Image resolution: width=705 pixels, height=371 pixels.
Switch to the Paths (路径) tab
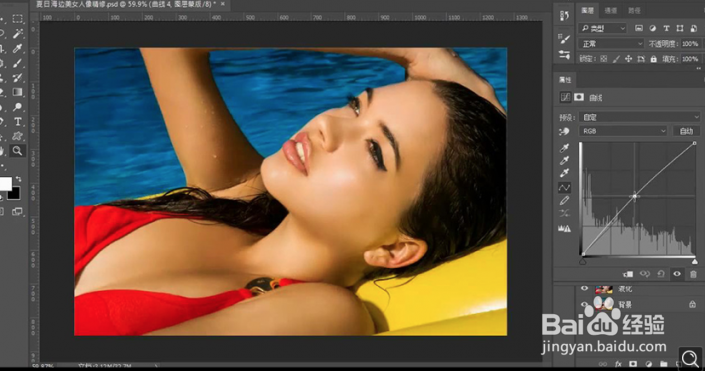(634, 10)
